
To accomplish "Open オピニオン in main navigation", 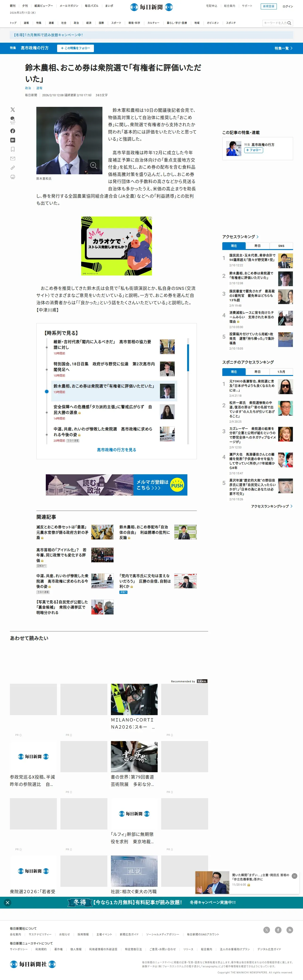I will tap(213, 23).
